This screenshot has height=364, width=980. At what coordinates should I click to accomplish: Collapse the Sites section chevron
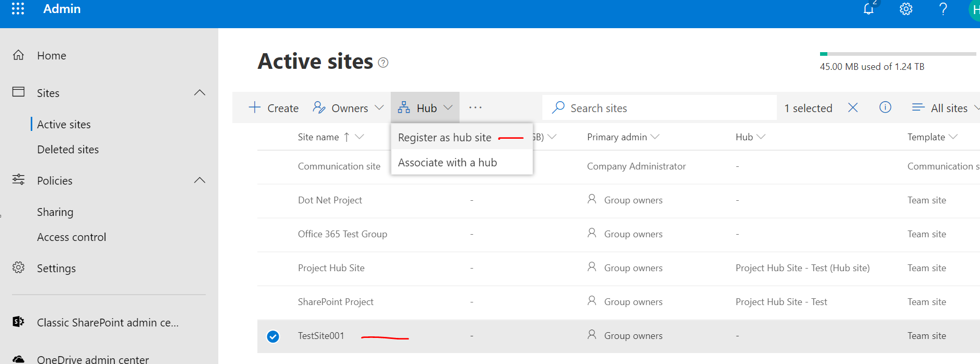pos(200,92)
